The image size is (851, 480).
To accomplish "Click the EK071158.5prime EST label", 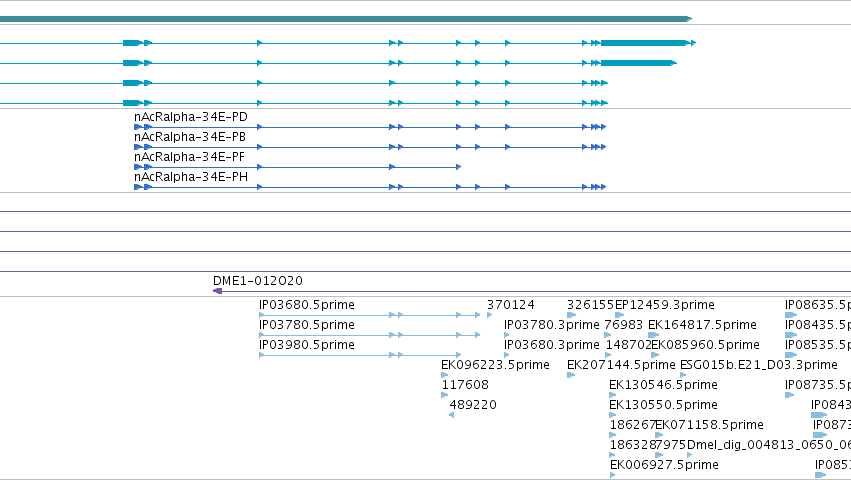I will (x=709, y=425).
